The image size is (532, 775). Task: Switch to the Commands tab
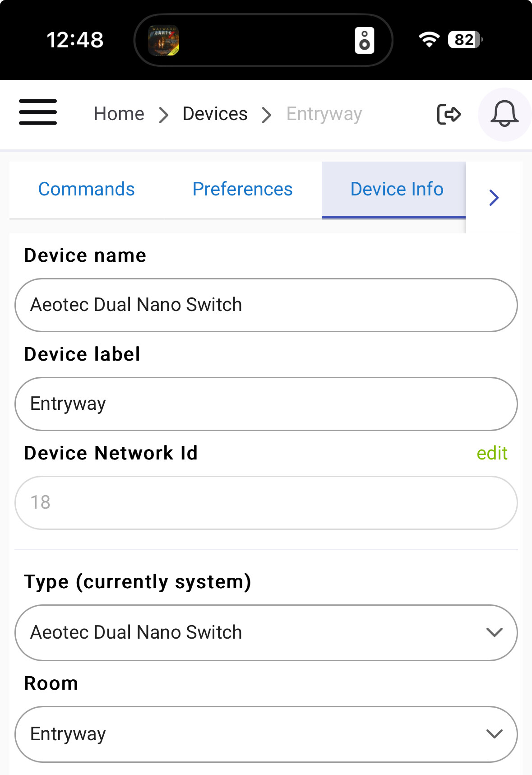(87, 189)
